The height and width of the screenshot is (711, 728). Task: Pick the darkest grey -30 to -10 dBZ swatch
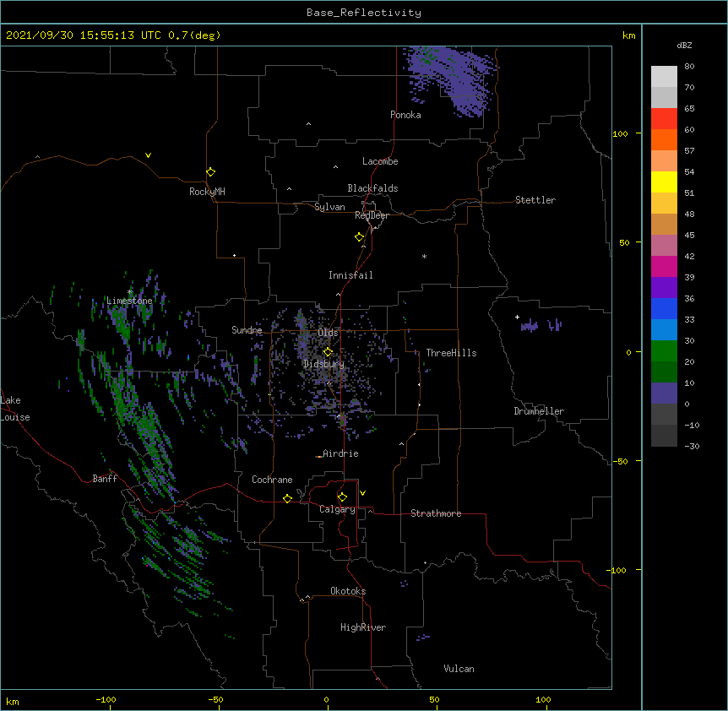(664, 436)
